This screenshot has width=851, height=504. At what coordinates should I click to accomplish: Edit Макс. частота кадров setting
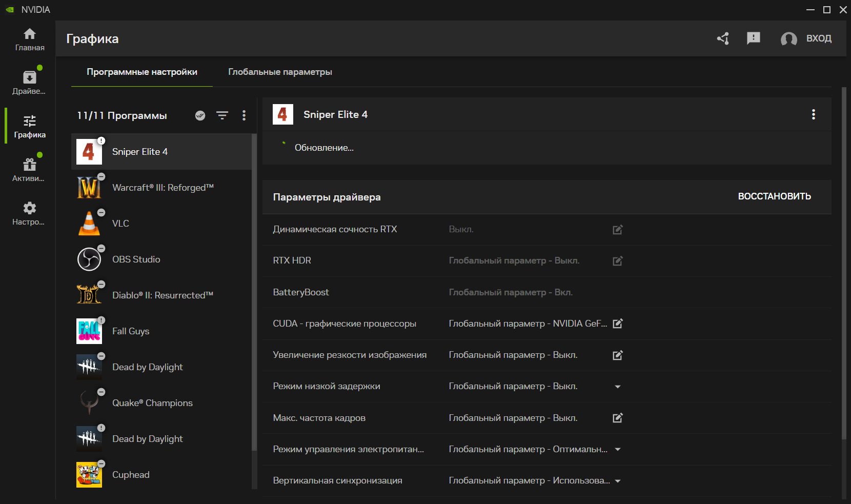618,418
